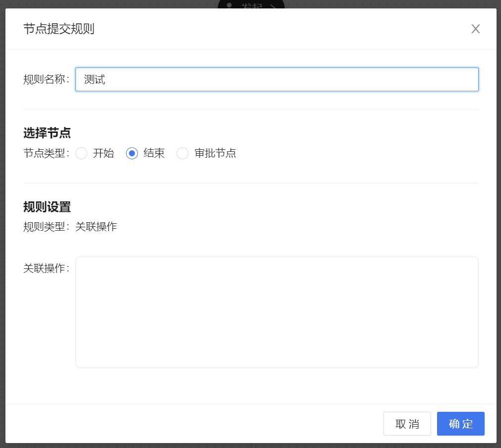
Task: Click the 取消 button
Action: tap(407, 424)
